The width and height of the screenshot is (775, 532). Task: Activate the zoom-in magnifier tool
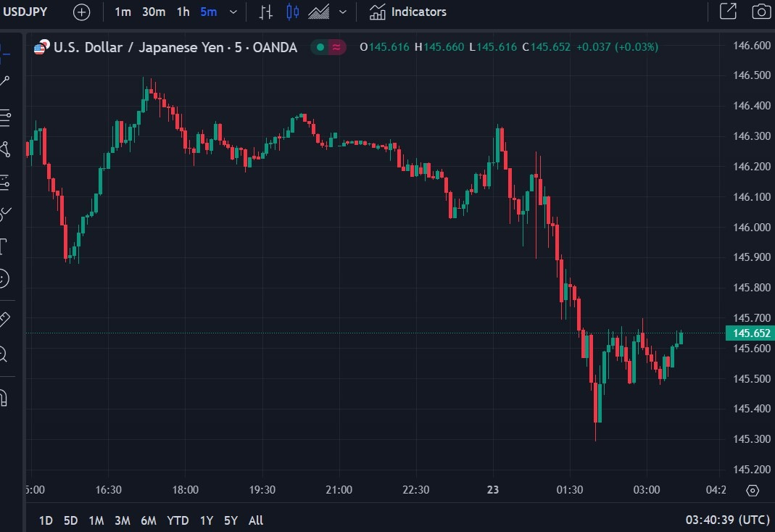click(x=4, y=354)
